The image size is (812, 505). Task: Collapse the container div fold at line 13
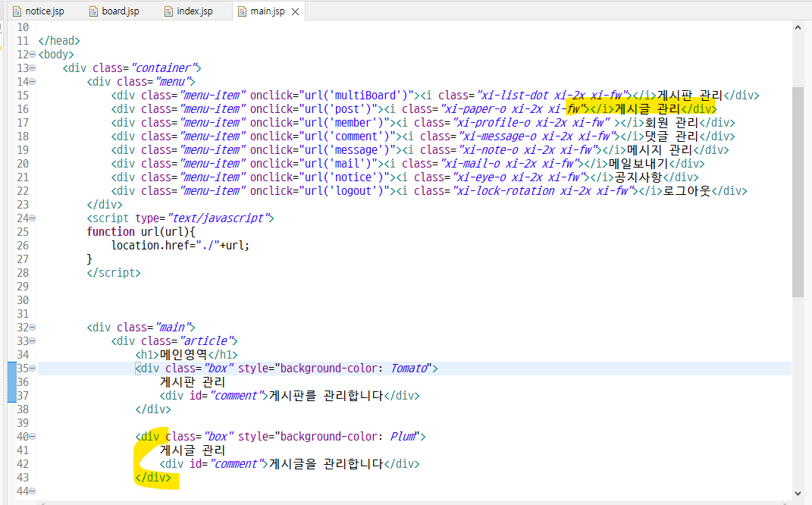pos(33,67)
